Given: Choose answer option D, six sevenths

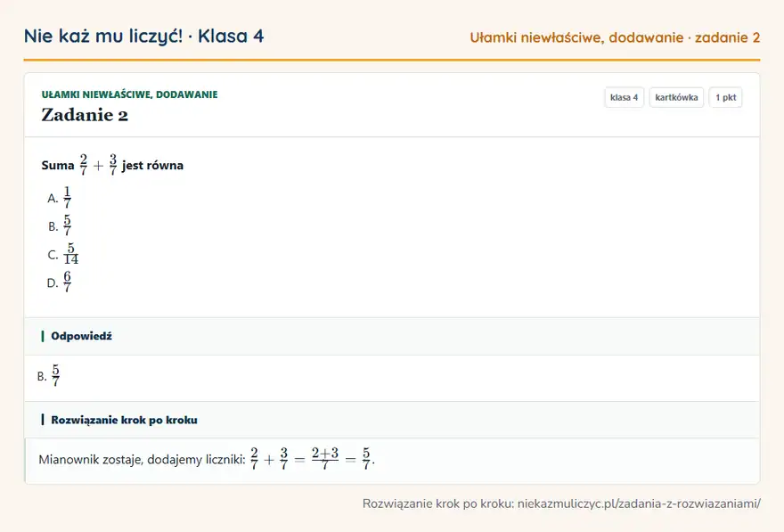Looking at the screenshot, I should click(60, 282).
